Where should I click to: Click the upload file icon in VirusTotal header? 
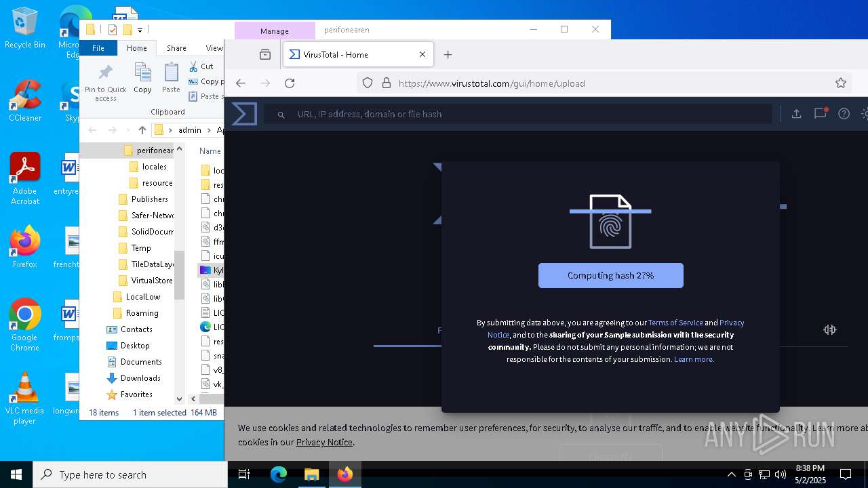(797, 114)
